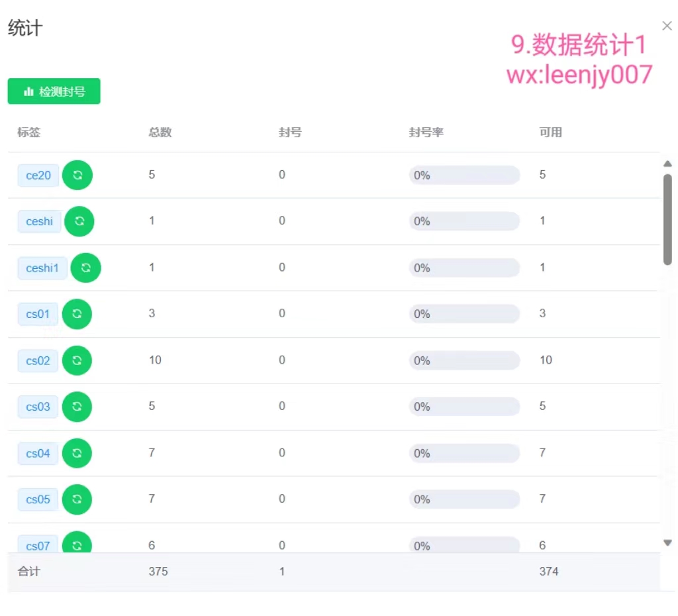The width and height of the screenshot is (678, 616).
Task: Click the 合计 totals row
Action: 28,570
